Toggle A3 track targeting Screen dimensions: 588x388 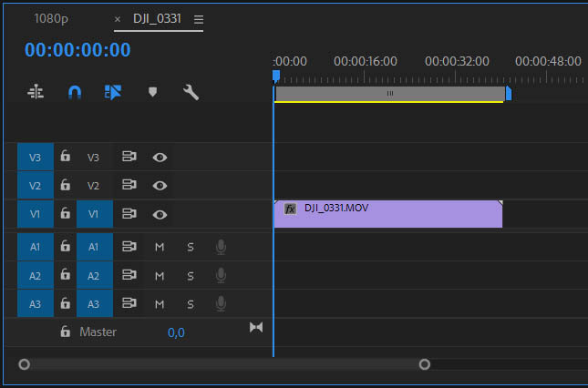95,303
